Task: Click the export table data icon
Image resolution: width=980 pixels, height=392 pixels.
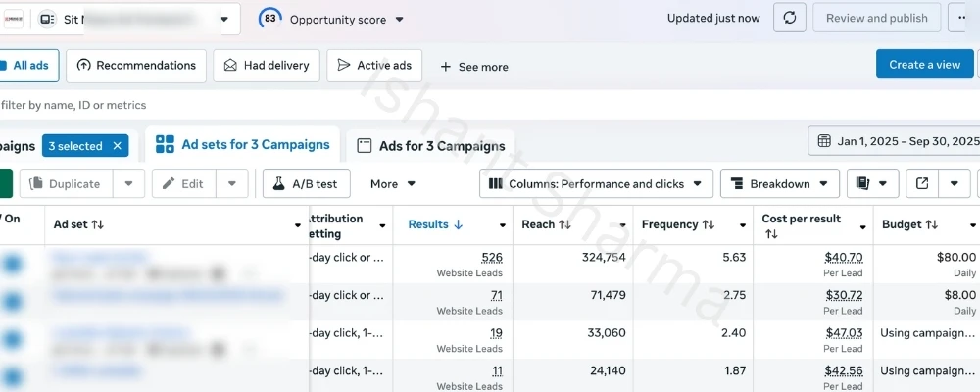Action: pyautogui.click(x=922, y=183)
